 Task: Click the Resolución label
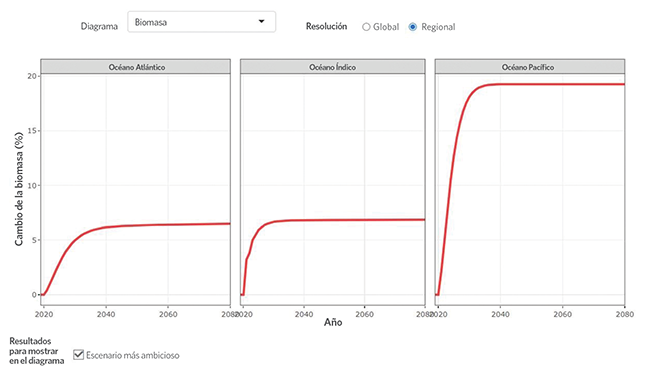click(327, 27)
